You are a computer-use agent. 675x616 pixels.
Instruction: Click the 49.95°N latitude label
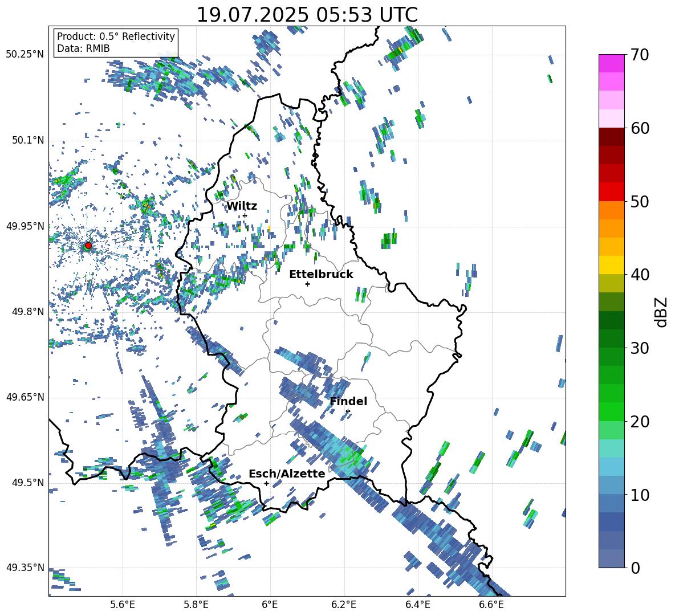tap(25, 226)
